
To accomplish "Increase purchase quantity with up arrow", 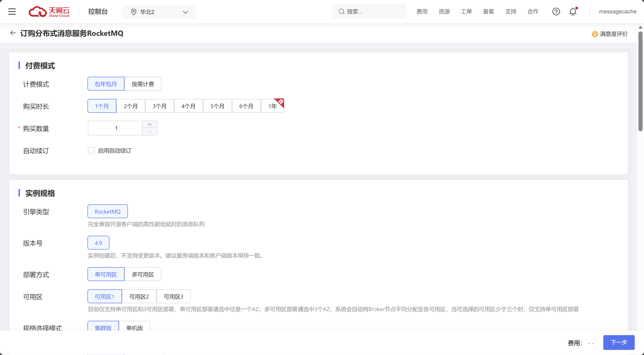I will 149,124.
